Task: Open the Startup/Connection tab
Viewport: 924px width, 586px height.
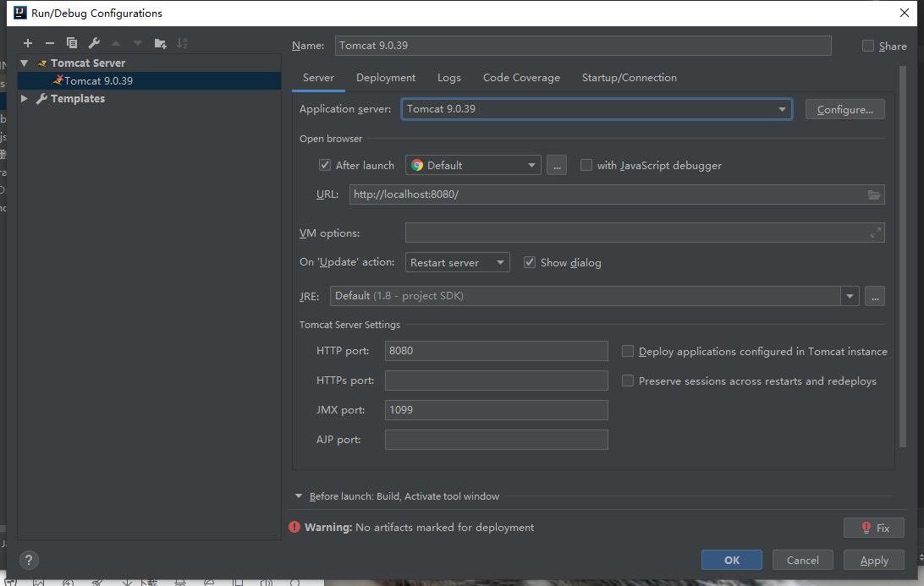Action: coord(630,78)
